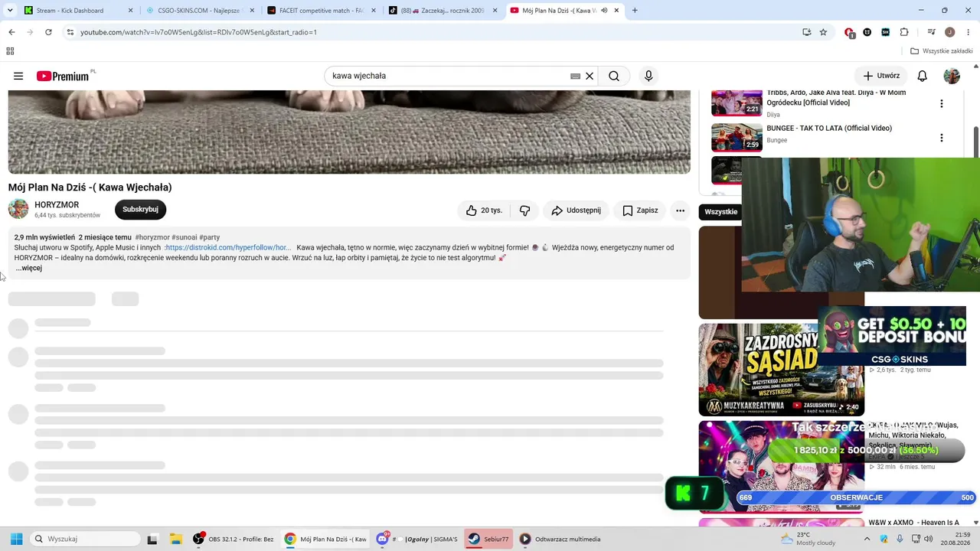Screen dimensions: 980x551
Task: Open the Windows Start menu
Action: pyautogui.click(x=16, y=539)
